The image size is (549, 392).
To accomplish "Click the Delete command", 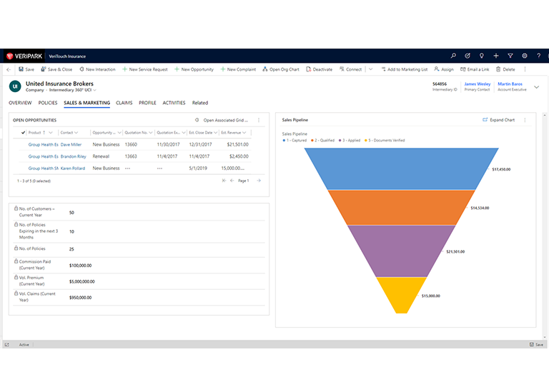I will pos(505,69).
